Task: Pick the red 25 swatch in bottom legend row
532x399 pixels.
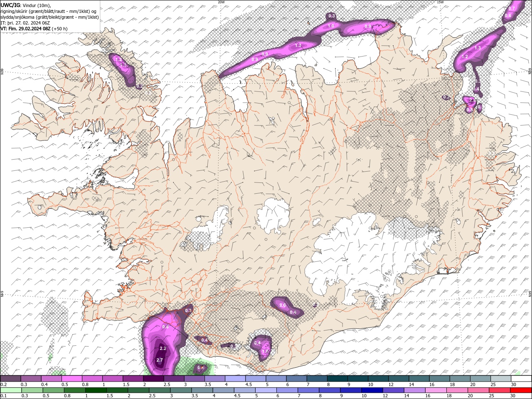Action: (x=500, y=390)
